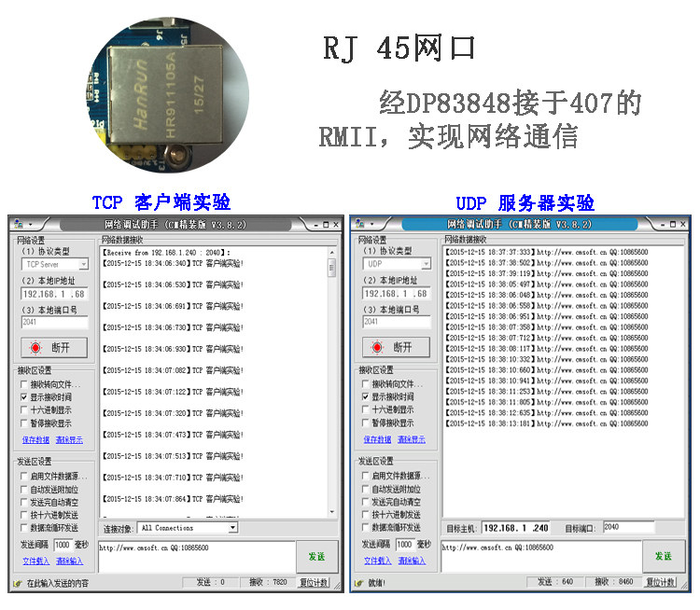Click the send interval 1000 field in the TCP window
The width and height of the screenshot is (700, 610).
pos(63,545)
